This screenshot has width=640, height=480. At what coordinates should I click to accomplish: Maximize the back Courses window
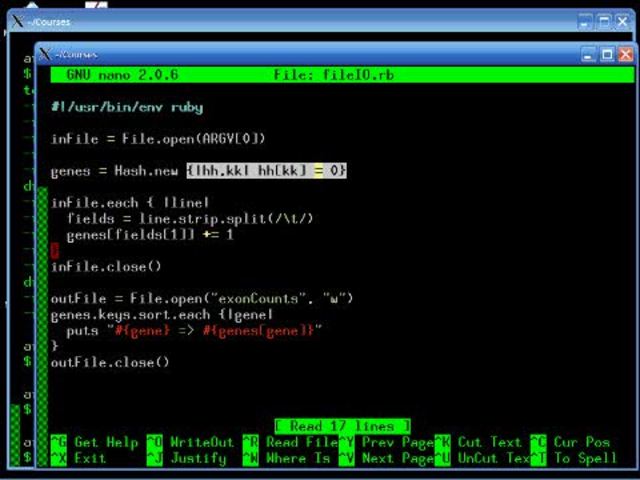pyautogui.click(x=604, y=22)
